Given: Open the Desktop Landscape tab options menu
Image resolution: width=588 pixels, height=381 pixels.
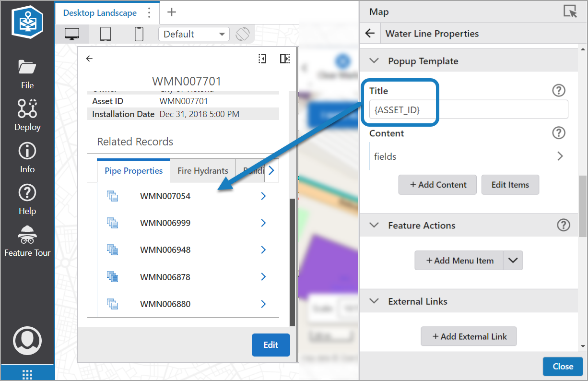Looking at the screenshot, I should tap(149, 12).
